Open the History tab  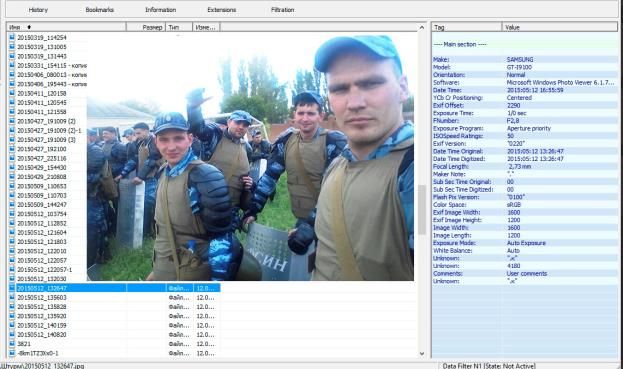tap(38, 10)
